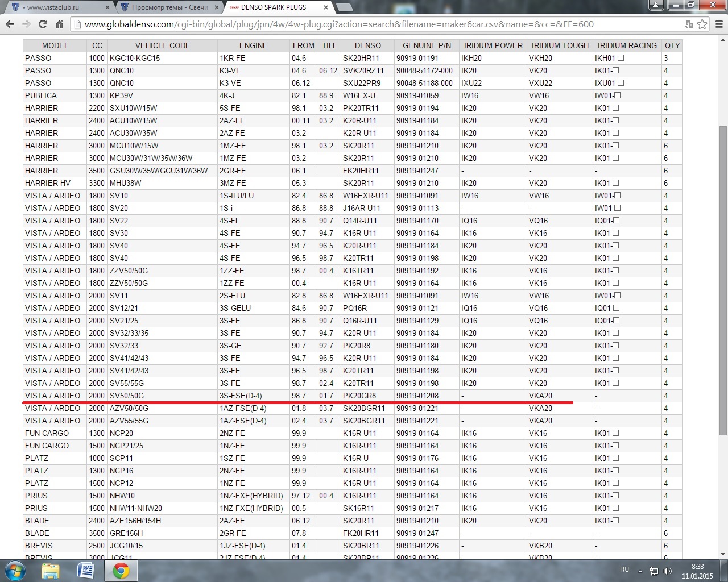728x582 pixels.
Task: Open a new browser tab
Action: [344, 7]
